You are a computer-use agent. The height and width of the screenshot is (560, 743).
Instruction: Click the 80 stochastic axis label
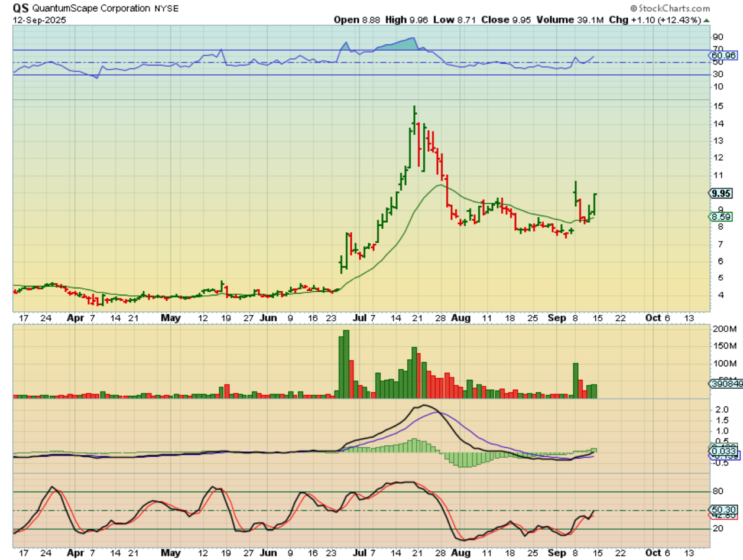click(x=718, y=491)
